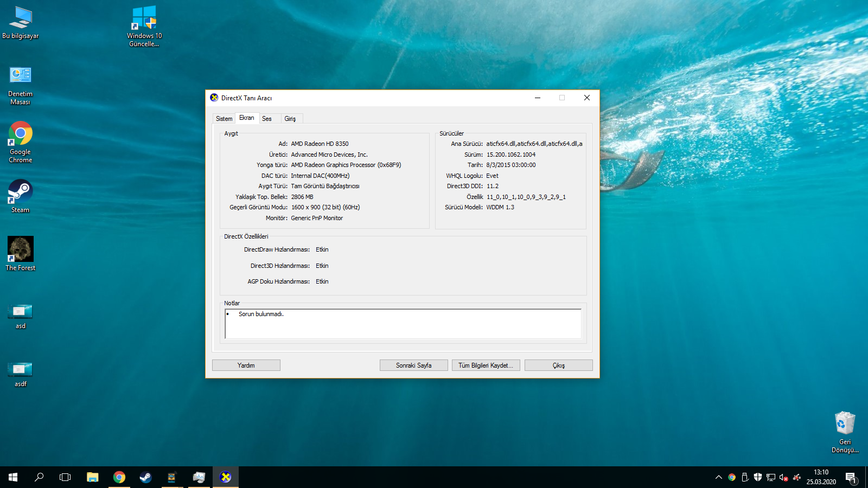This screenshot has height=488, width=868.
Task: Open Bu bilgisayar desktop icon
Action: (x=21, y=23)
